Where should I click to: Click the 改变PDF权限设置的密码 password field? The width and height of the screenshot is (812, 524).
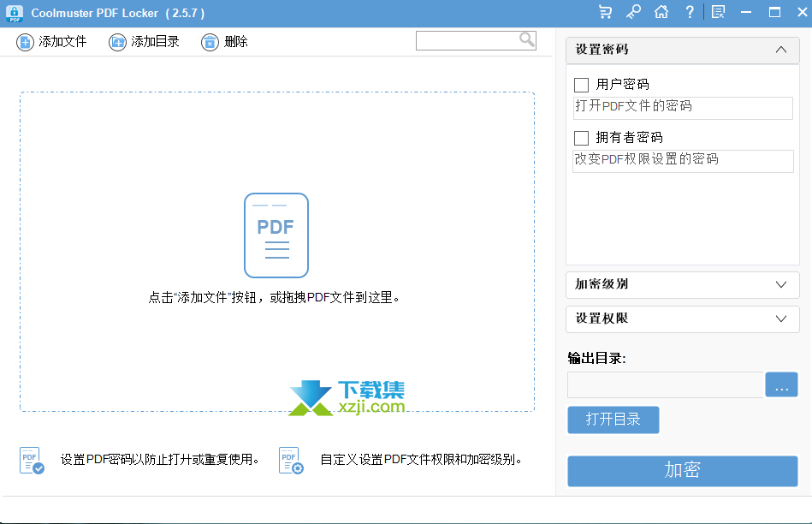pyautogui.click(x=683, y=161)
